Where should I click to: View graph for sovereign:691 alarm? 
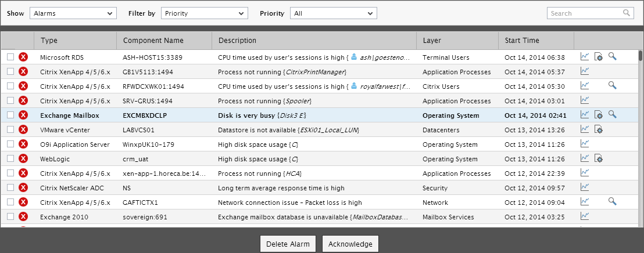[585, 216]
